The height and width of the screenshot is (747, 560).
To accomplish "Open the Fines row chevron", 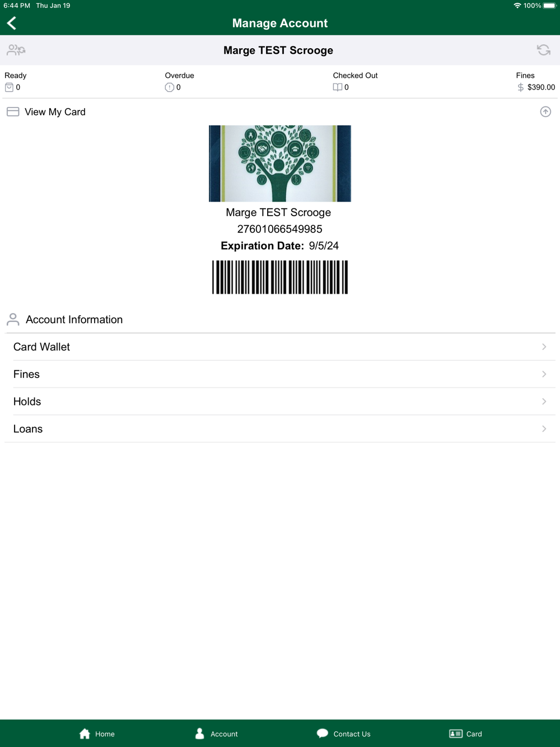I will 544,374.
